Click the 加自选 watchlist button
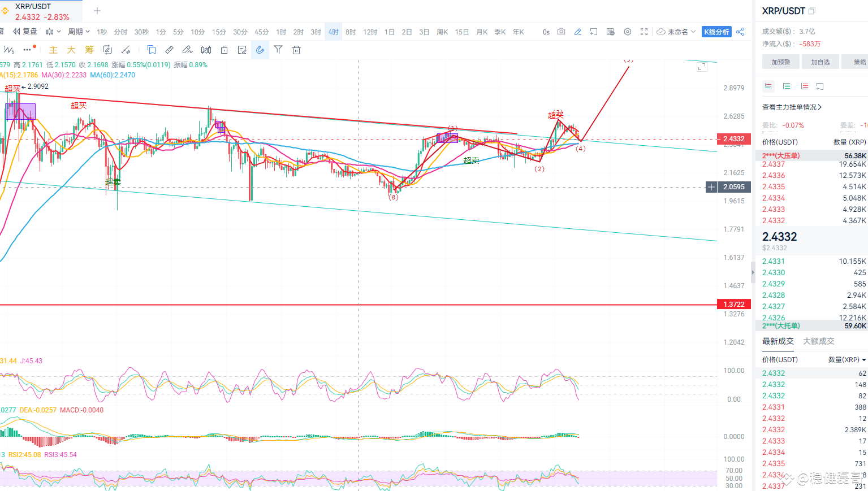868x491 pixels. (x=820, y=62)
